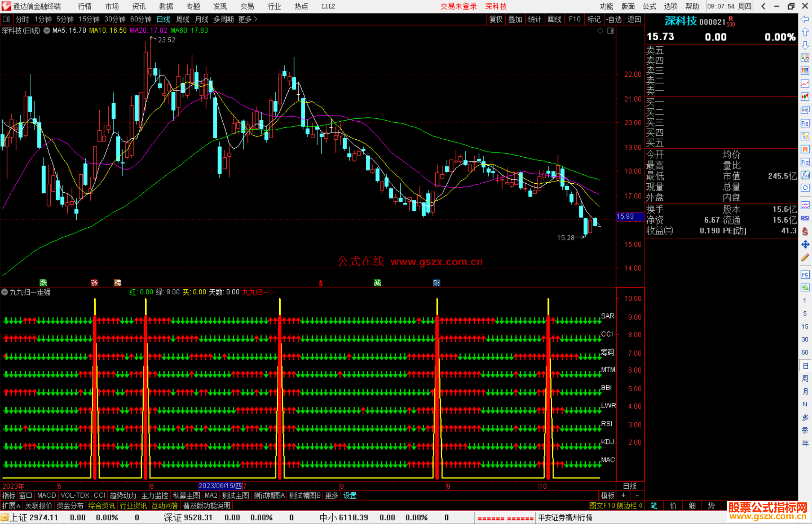Toggle the round marker beside 深科技(日线)
812x524 pixels.
(47, 30)
